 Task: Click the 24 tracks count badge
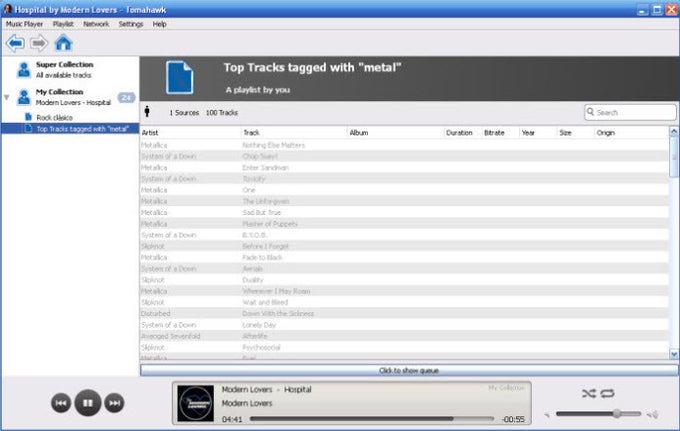(x=126, y=98)
